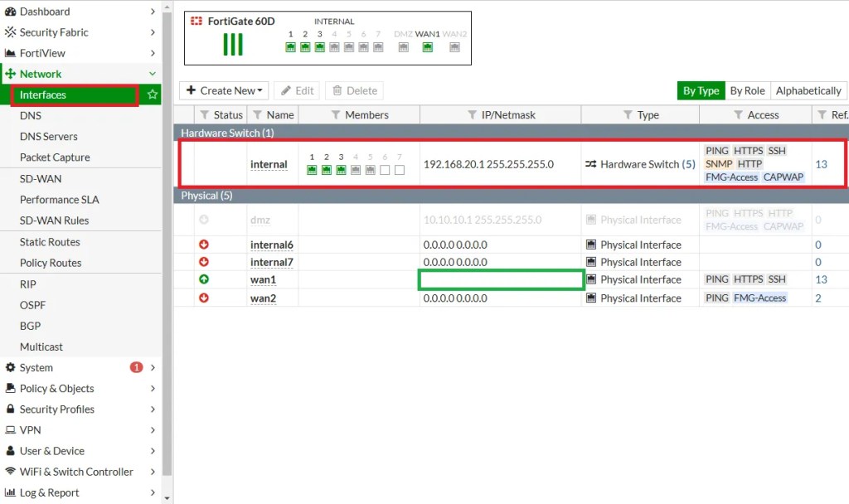Click the Ref. column filter icon
This screenshot has width=849, height=504.
(822, 114)
